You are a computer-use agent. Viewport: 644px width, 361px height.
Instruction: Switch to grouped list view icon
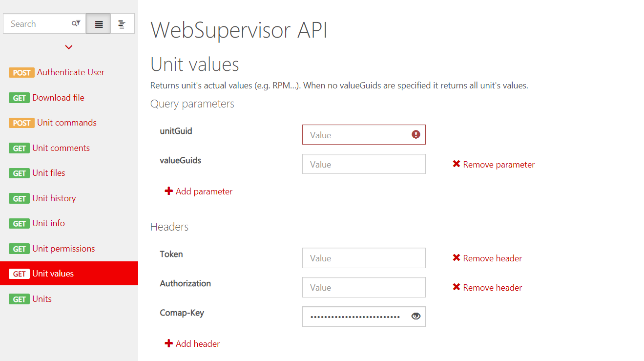click(x=122, y=24)
